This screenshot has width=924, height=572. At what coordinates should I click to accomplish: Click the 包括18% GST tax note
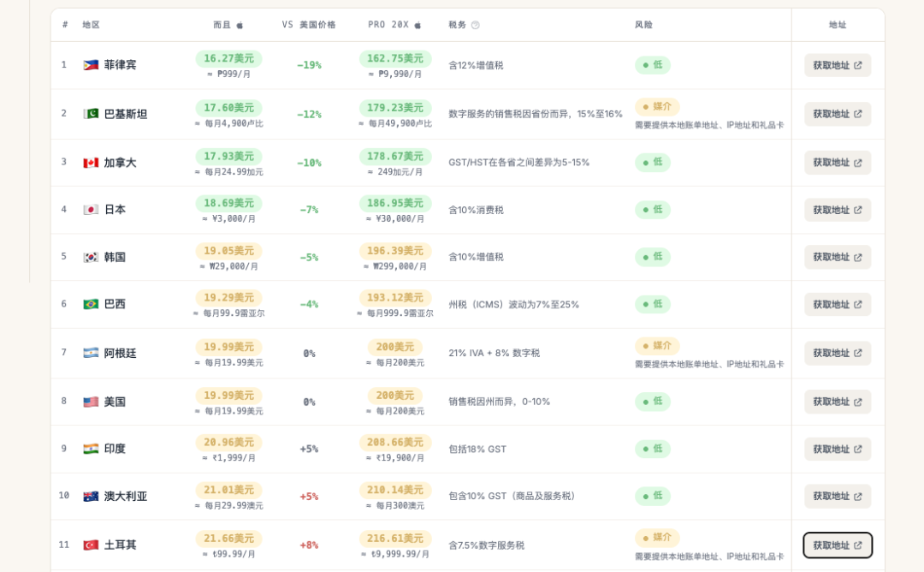477,450
